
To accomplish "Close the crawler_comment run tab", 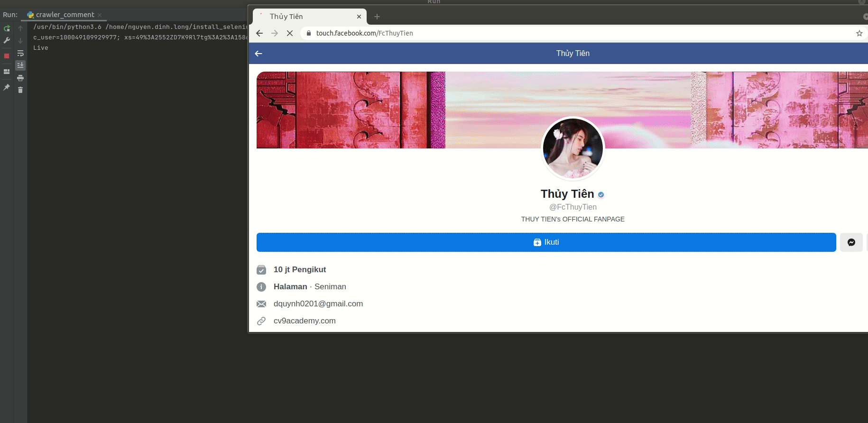I will point(100,15).
